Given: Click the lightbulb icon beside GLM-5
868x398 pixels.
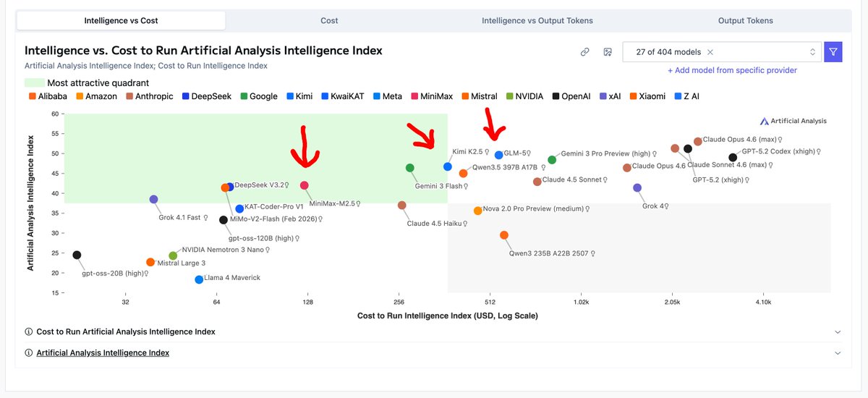Looking at the screenshot, I should (x=529, y=153).
